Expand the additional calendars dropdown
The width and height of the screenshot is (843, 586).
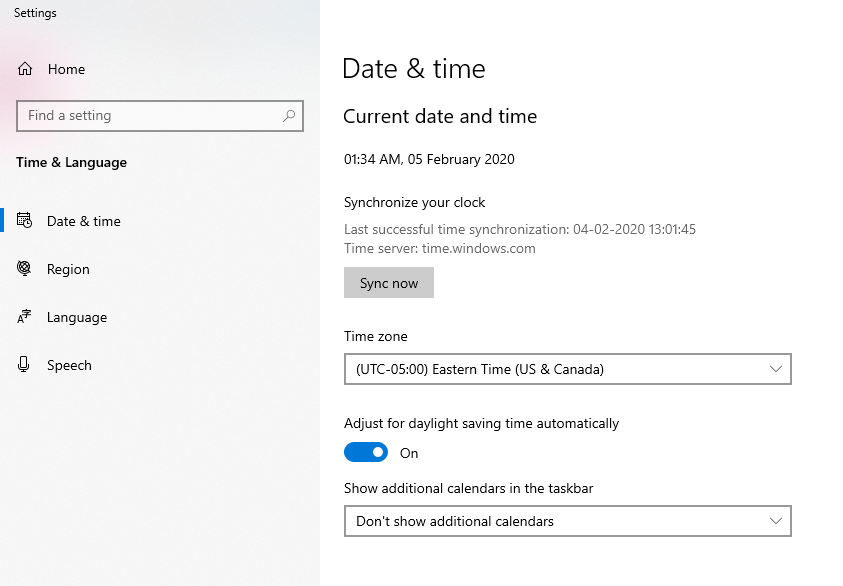(568, 521)
